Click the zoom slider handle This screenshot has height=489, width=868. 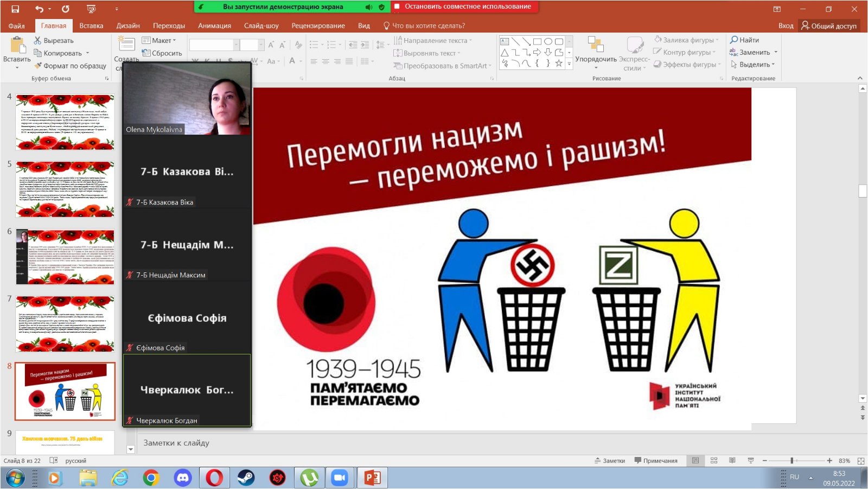[x=792, y=460]
